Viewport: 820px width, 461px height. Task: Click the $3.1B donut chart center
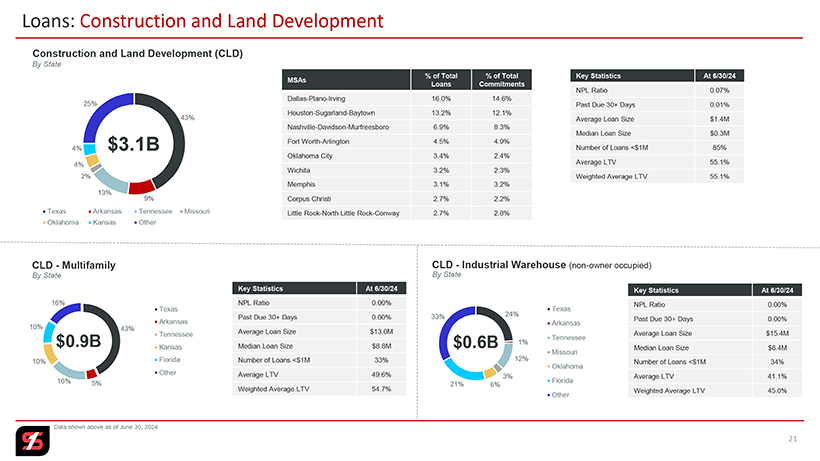pos(133,144)
